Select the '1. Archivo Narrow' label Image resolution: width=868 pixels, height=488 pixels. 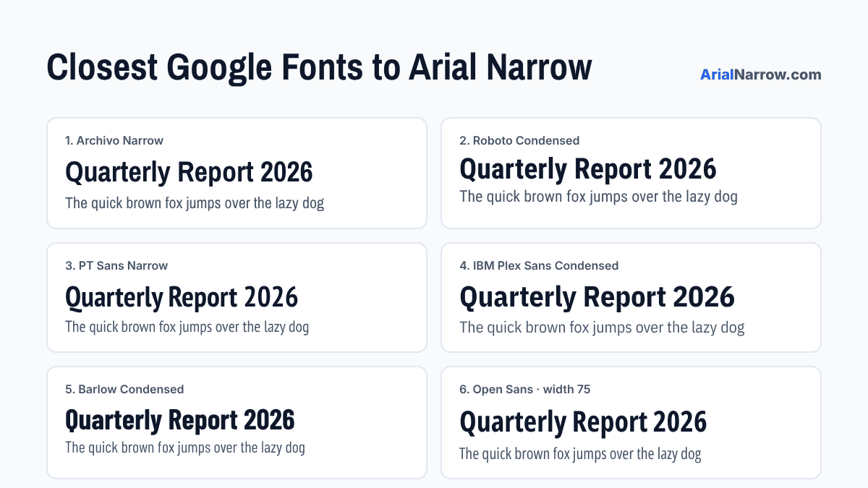tap(114, 140)
